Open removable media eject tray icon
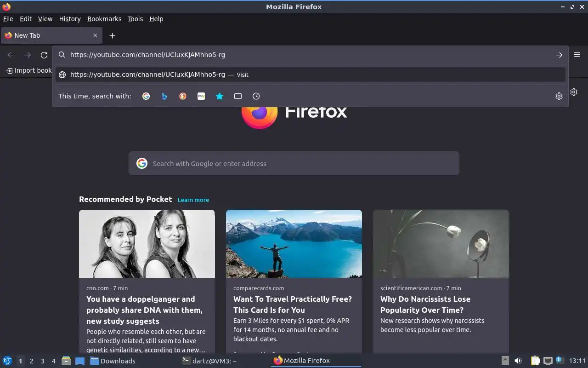The image size is (588, 368). pos(505,361)
